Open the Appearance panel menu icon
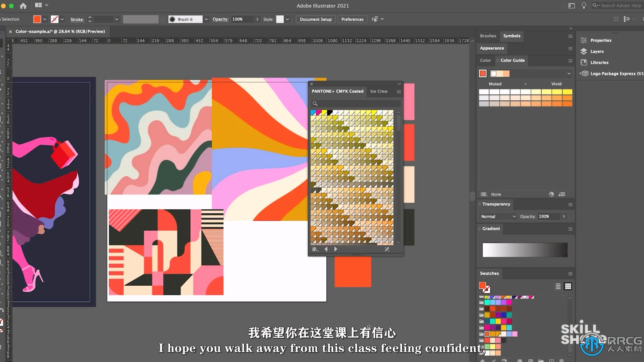This screenshot has height=362, width=644. (x=570, y=48)
